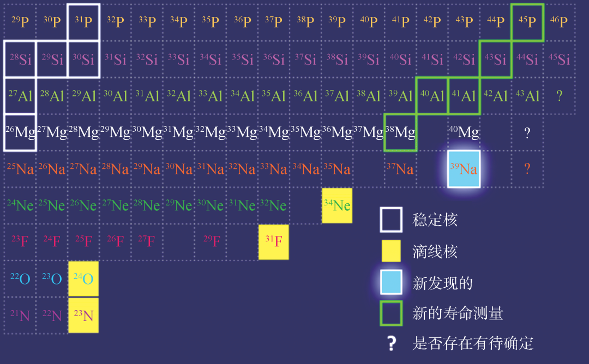Screen dimensions: 589x364
Task: Click the 40Mg isotope cell
Action: click(x=464, y=132)
